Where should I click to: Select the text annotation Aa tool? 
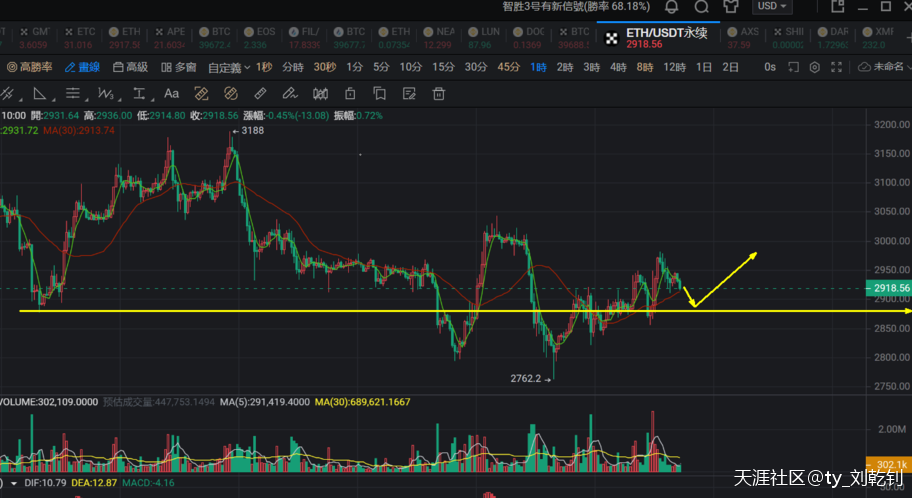pyautogui.click(x=171, y=94)
